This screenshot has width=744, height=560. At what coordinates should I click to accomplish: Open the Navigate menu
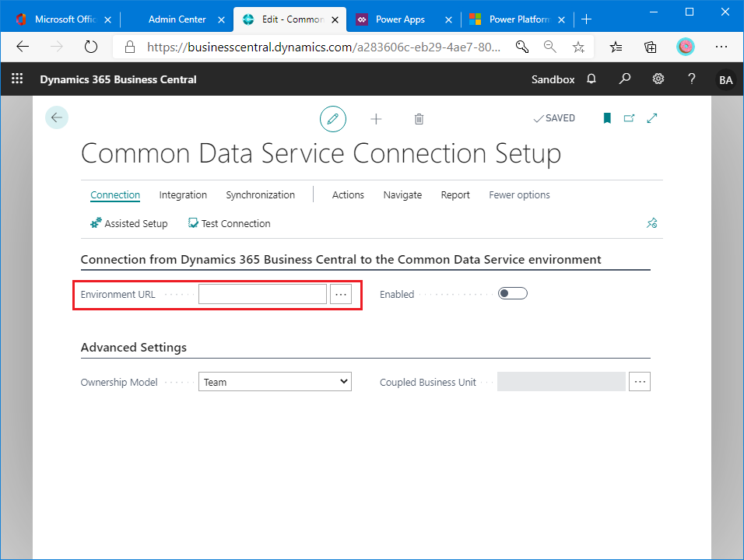tap(402, 195)
